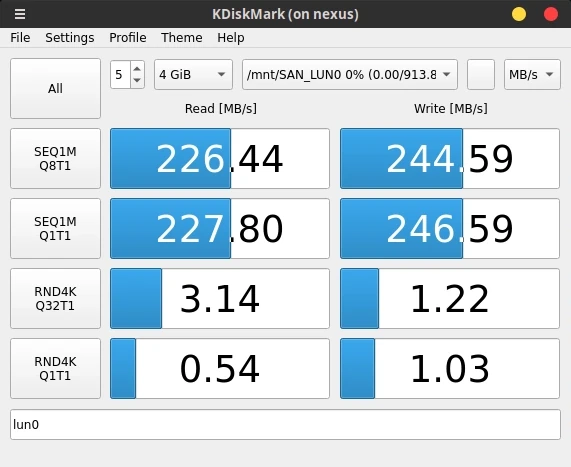Increase the test loop count

pyautogui.click(x=137, y=69)
